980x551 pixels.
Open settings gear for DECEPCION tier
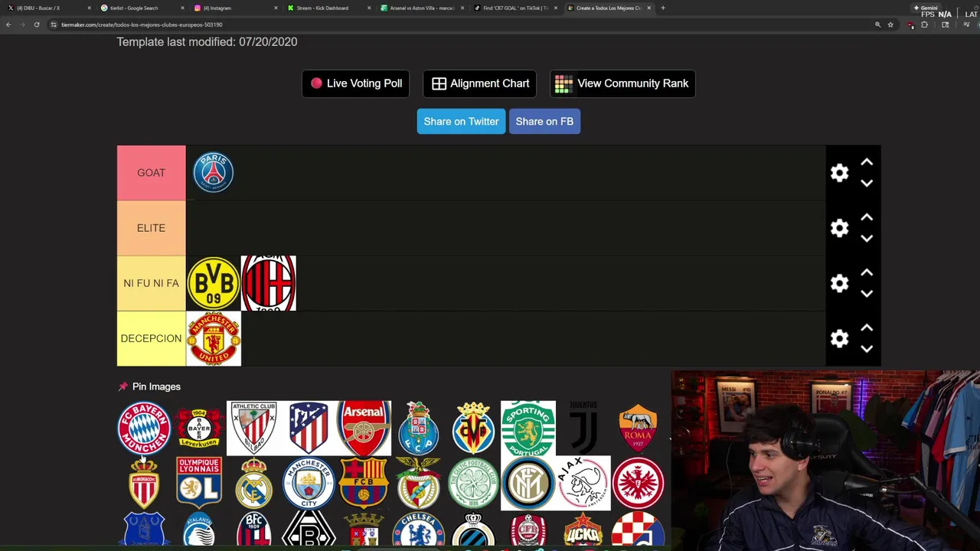[839, 338]
